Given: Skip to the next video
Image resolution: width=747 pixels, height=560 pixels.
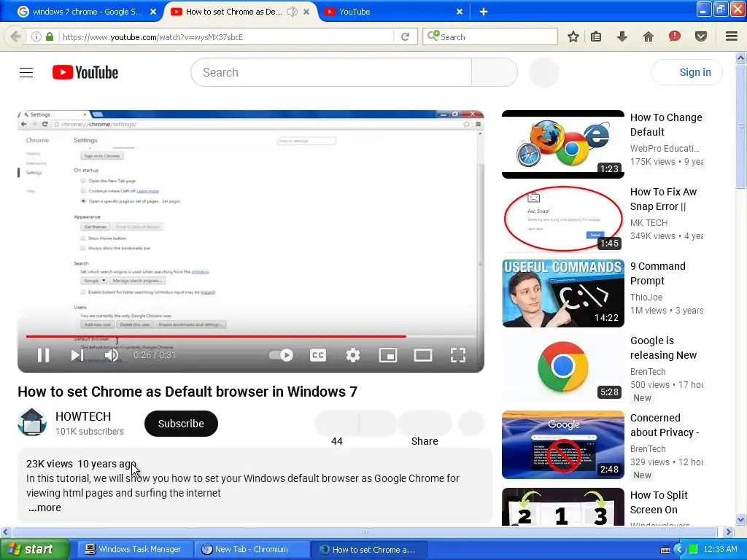Looking at the screenshot, I should (77, 355).
